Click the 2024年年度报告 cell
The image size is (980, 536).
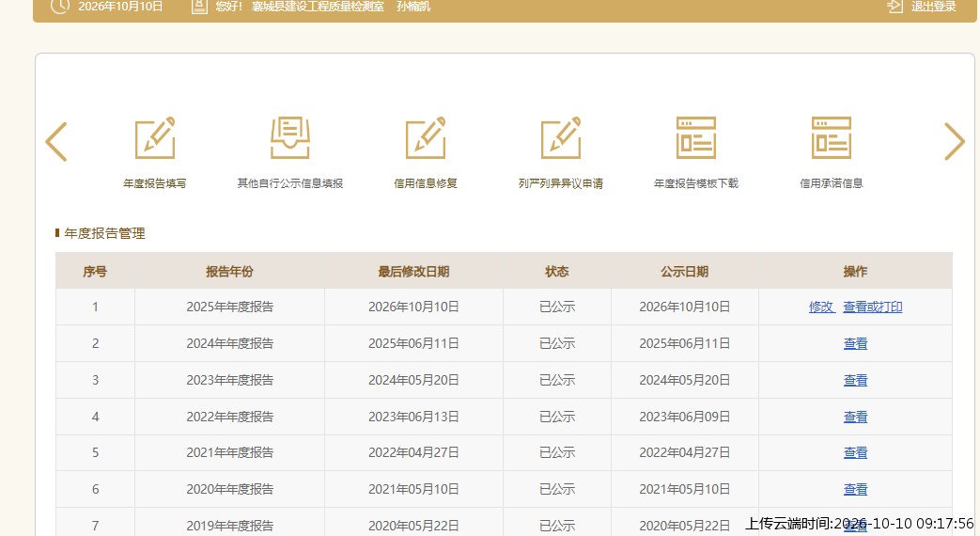[229, 343]
